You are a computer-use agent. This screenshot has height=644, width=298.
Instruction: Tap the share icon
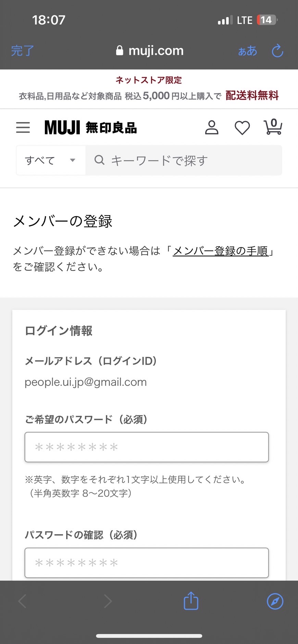(191, 601)
